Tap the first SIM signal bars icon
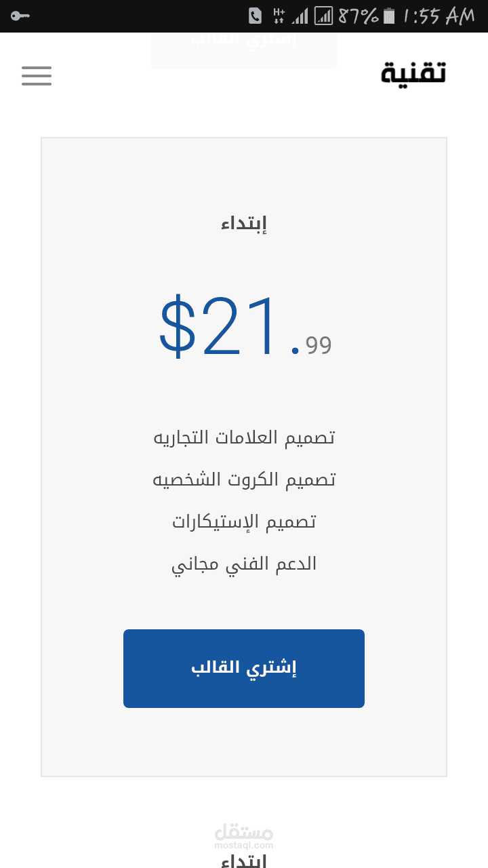488x868 pixels. click(300, 16)
